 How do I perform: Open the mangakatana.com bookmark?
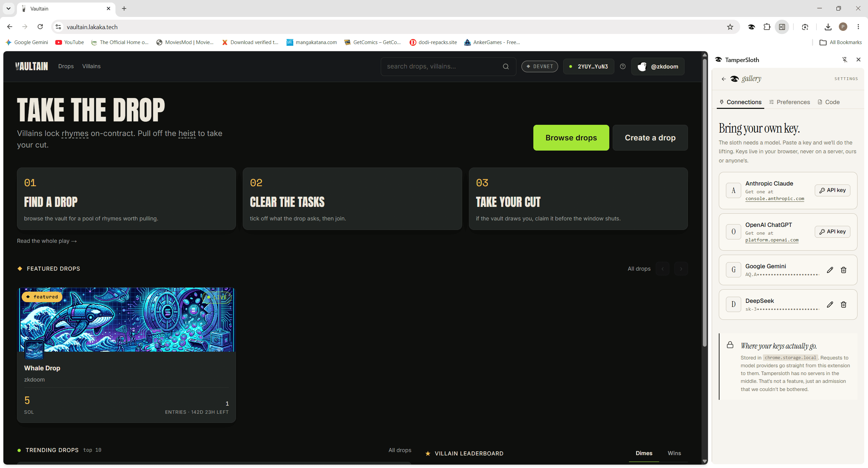(312, 42)
